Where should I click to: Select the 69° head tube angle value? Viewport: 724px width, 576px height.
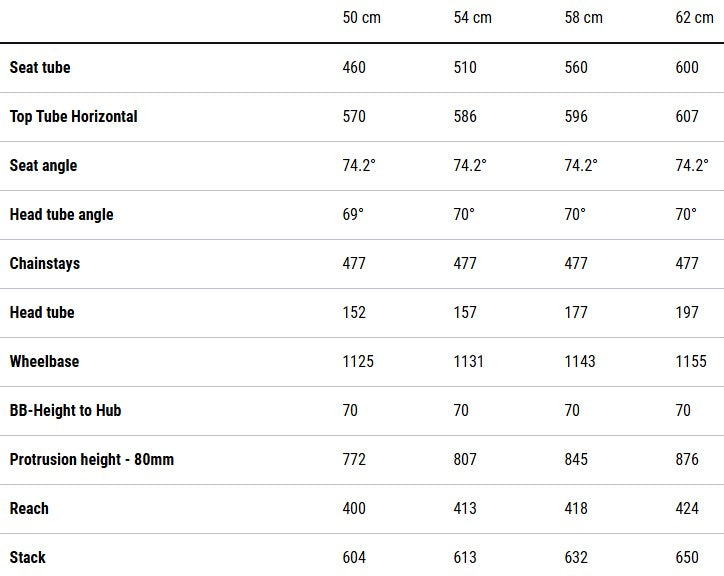pyautogui.click(x=353, y=215)
